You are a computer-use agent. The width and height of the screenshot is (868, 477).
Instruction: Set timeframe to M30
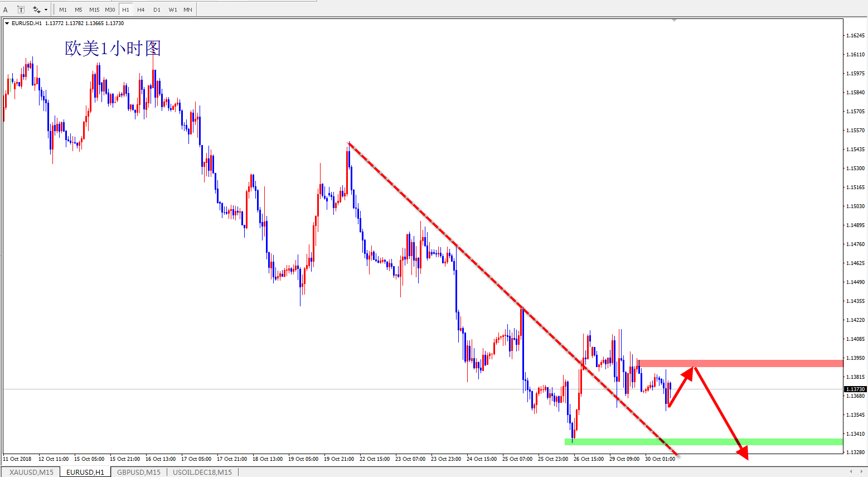coord(110,9)
